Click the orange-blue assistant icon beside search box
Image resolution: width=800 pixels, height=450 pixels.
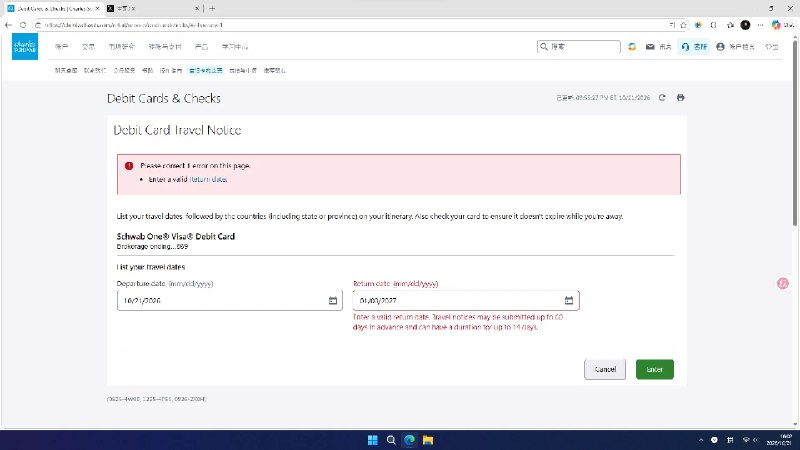(x=632, y=46)
